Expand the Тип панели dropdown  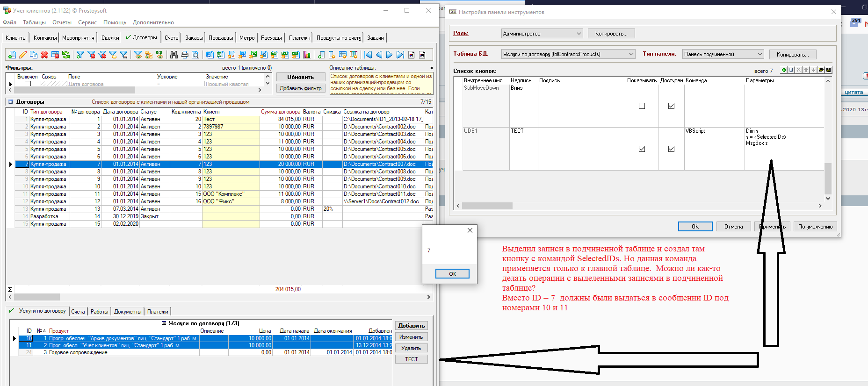[759, 54]
